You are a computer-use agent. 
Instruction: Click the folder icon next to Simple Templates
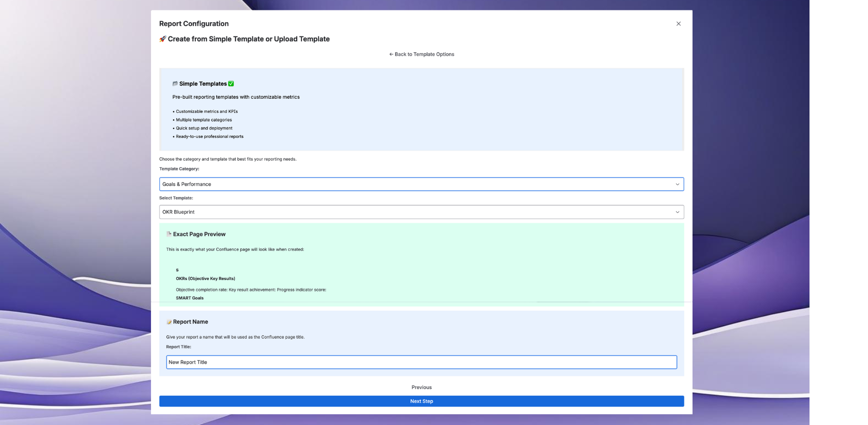(175, 84)
